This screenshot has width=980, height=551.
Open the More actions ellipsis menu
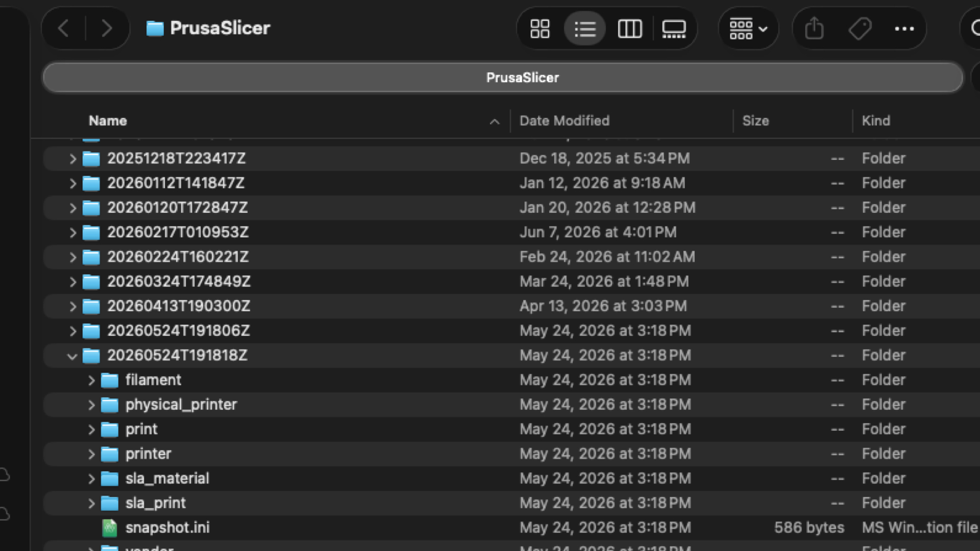[x=904, y=29]
